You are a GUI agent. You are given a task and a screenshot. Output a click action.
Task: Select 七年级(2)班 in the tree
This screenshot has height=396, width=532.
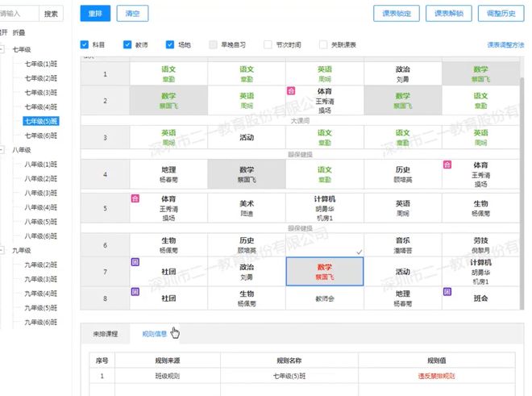41,78
